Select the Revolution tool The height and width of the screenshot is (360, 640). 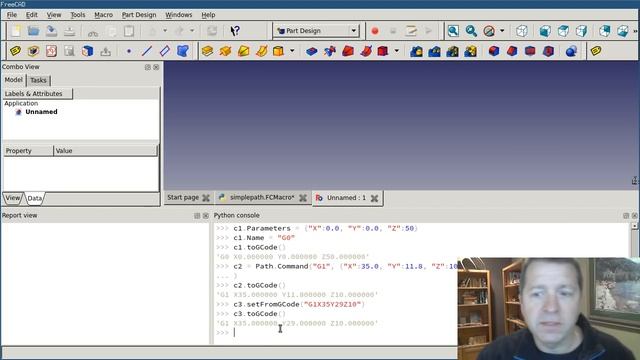point(225,51)
